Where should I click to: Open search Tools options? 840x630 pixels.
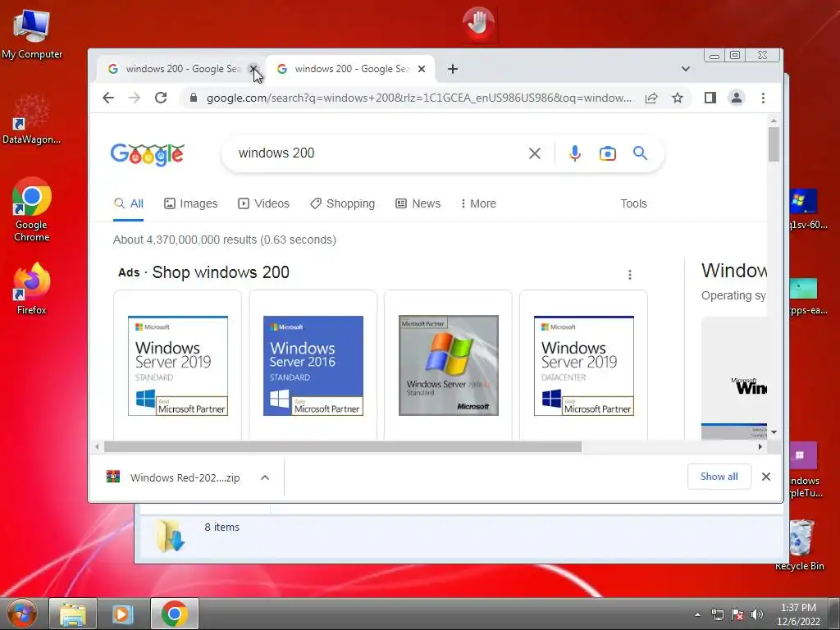tap(634, 203)
